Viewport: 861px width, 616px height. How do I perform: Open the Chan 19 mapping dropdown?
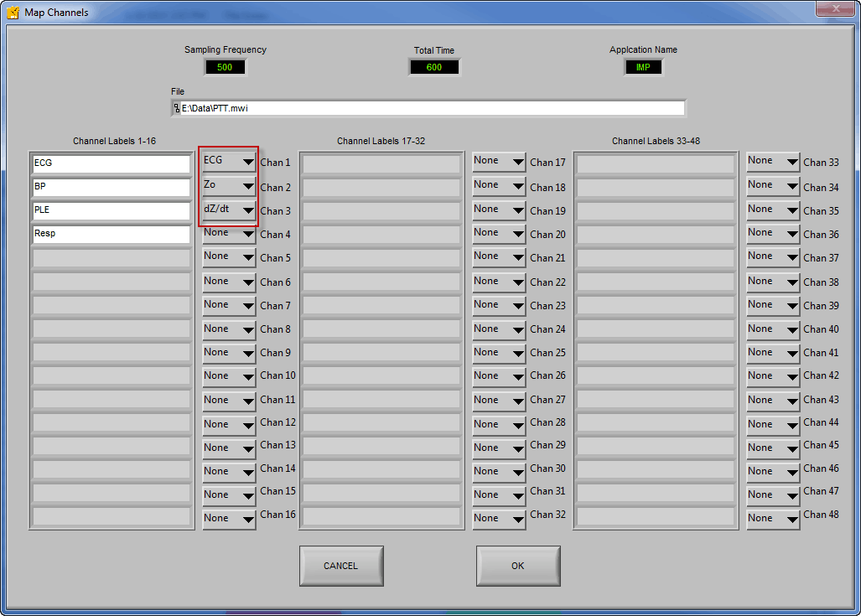[x=499, y=210]
